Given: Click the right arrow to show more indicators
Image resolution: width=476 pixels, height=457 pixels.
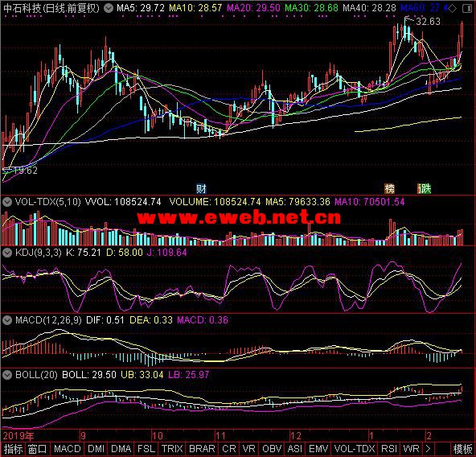Looking at the screenshot, I should point(429,448).
